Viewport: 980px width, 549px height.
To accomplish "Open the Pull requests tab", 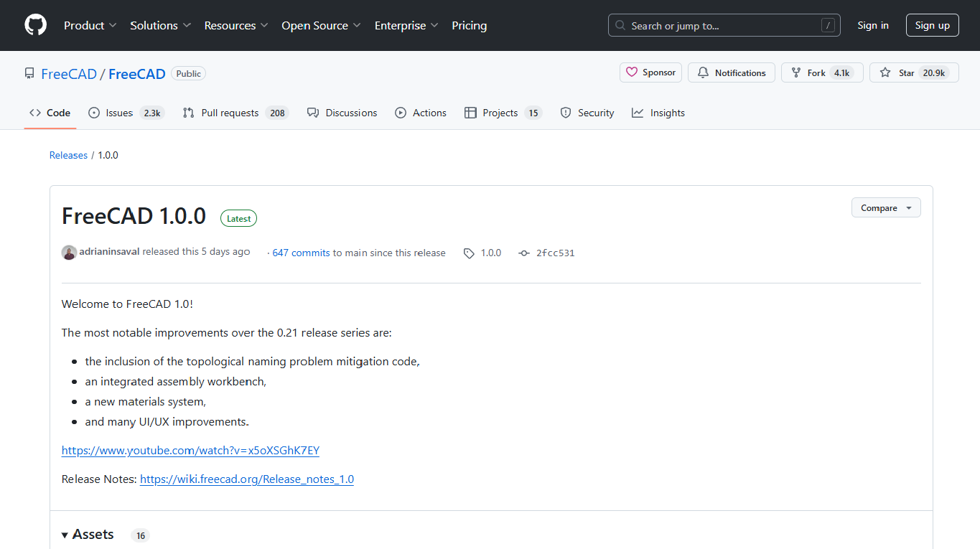I will [235, 113].
